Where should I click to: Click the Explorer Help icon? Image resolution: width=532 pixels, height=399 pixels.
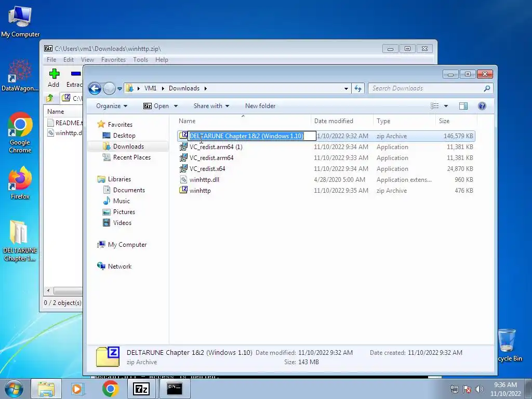tap(482, 106)
